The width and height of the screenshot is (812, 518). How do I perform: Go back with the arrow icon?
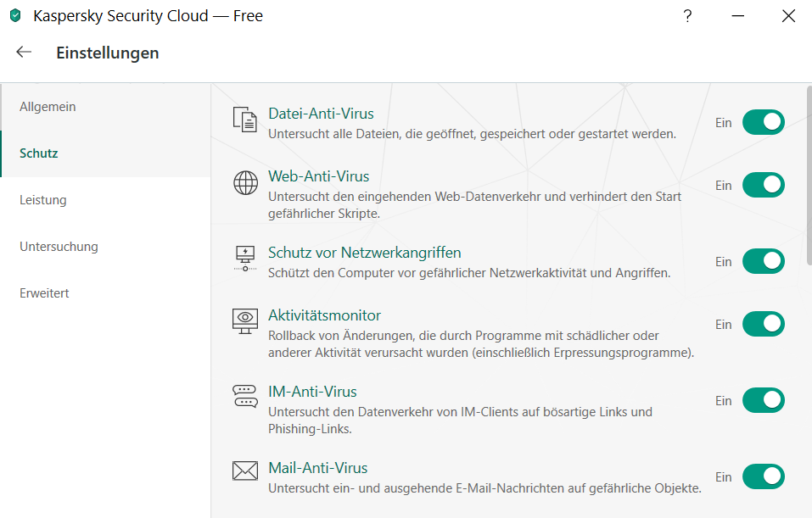(x=24, y=52)
